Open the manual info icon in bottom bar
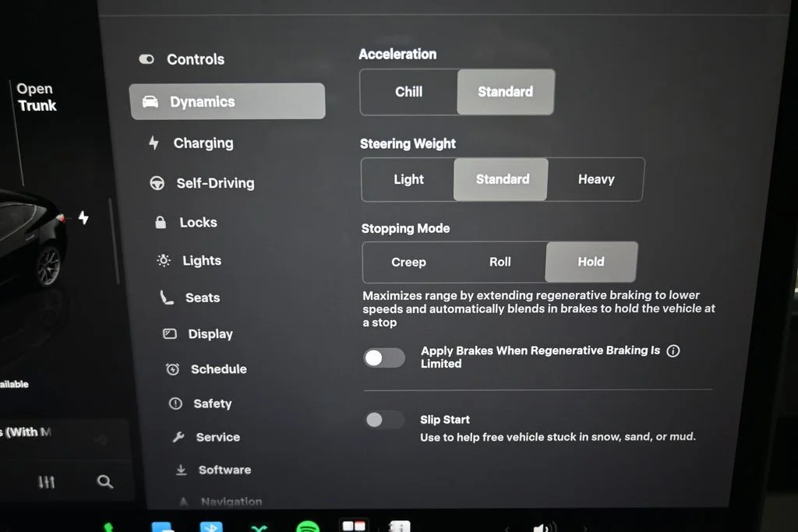This screenshot has height=532, width=798. coord(400,527)
